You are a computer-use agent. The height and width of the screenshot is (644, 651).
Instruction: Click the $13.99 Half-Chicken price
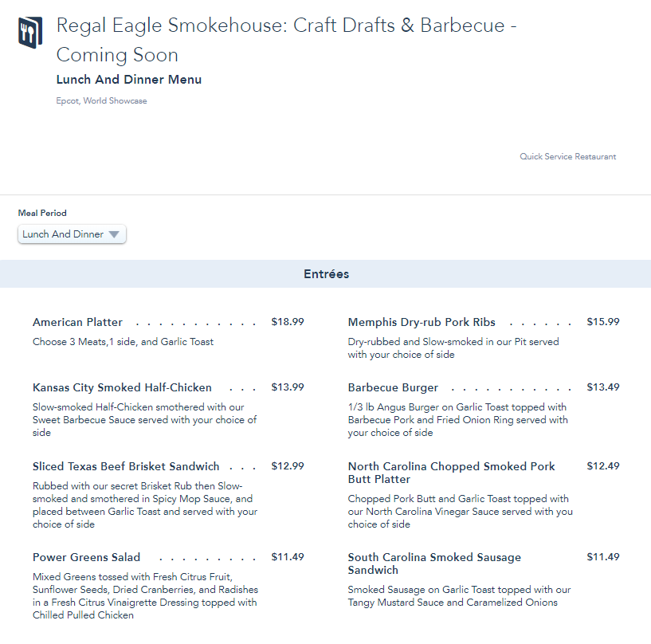[x=288, y=388]
